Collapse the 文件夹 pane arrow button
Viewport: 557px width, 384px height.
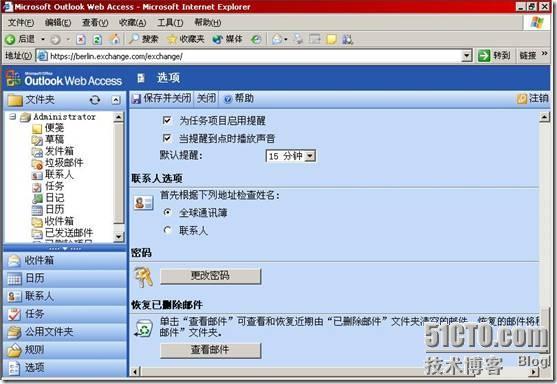tap(116, 100)
